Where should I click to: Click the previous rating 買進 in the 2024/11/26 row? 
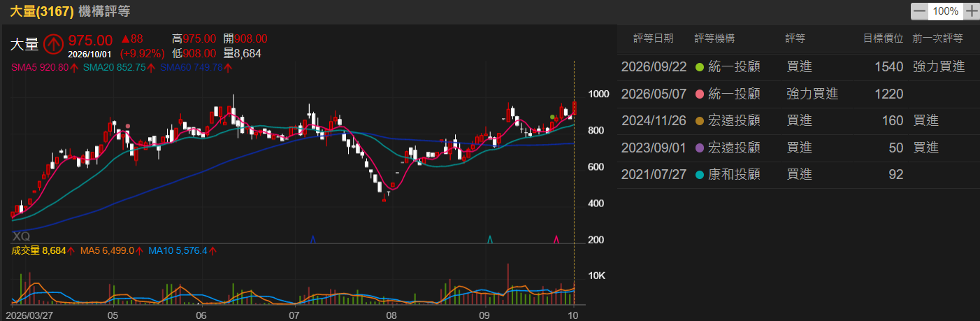pos(925,121)
